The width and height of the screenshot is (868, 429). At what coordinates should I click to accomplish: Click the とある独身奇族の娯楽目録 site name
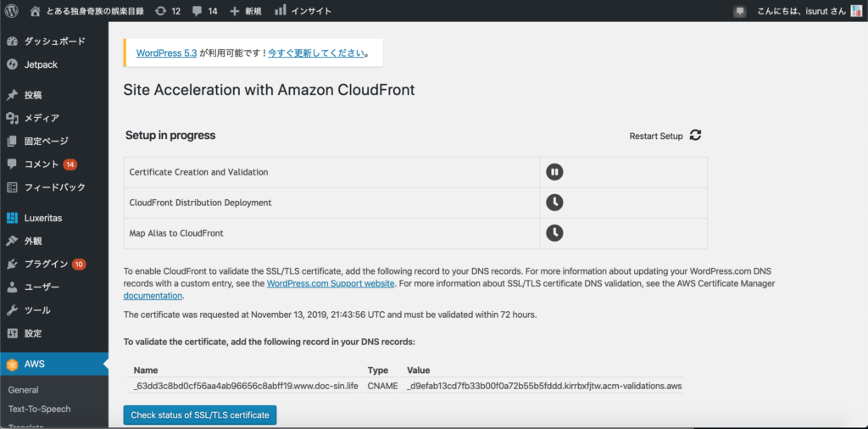[x=95, y=10]
